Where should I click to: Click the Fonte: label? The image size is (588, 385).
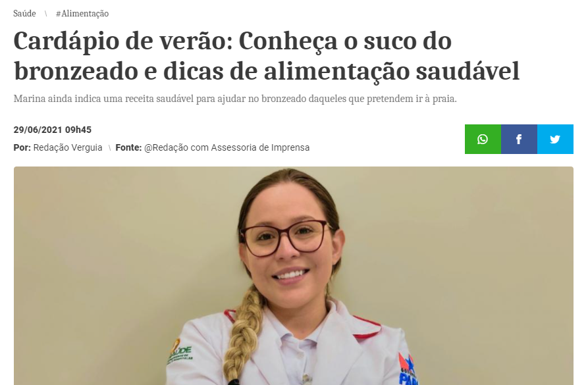pyautogui.click(x=128, y=147)
